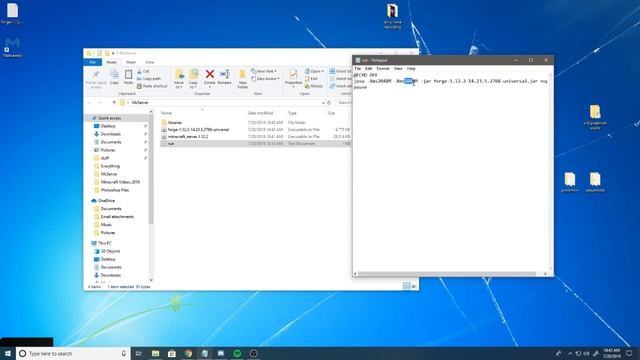This screenshot has height=360, width=640.
Task: Click Cut in the Clipboard group
Action: pos(143,71)
